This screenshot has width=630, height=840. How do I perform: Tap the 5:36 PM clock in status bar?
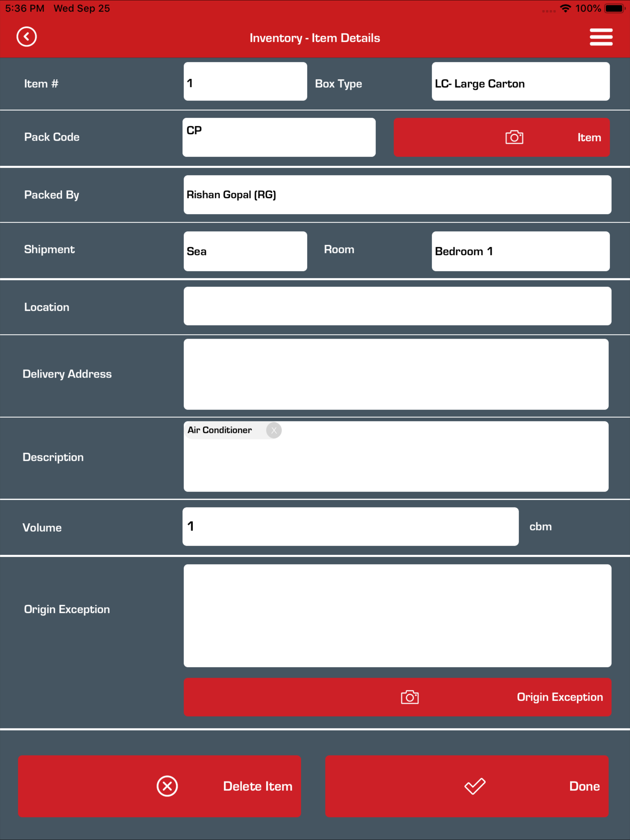point(25,8)
